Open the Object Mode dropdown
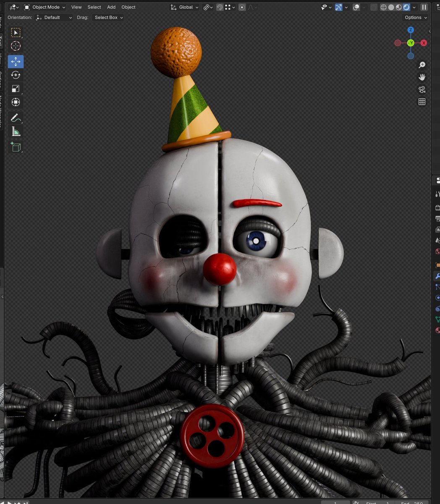The width and height of the screenshot is (440, 504). 45,7
